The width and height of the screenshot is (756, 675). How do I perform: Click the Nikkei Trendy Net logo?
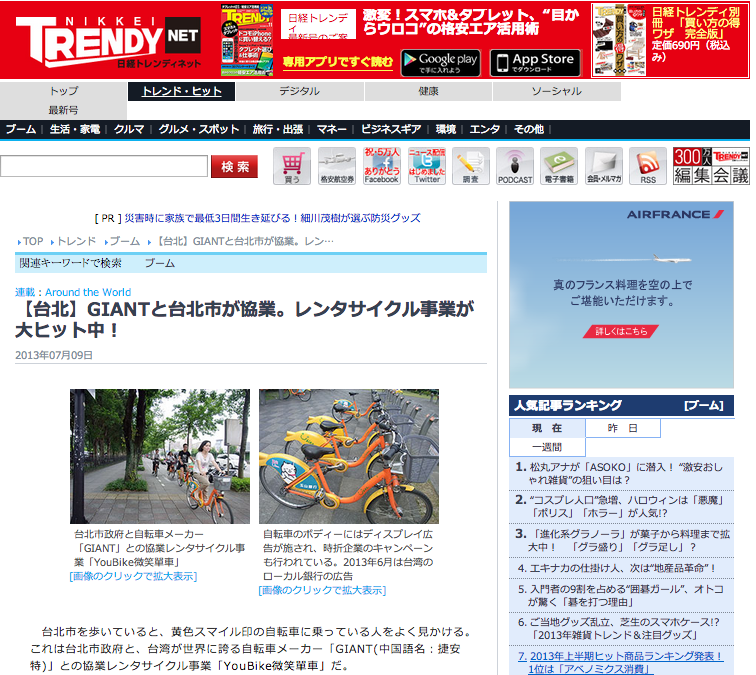point(108,42)
